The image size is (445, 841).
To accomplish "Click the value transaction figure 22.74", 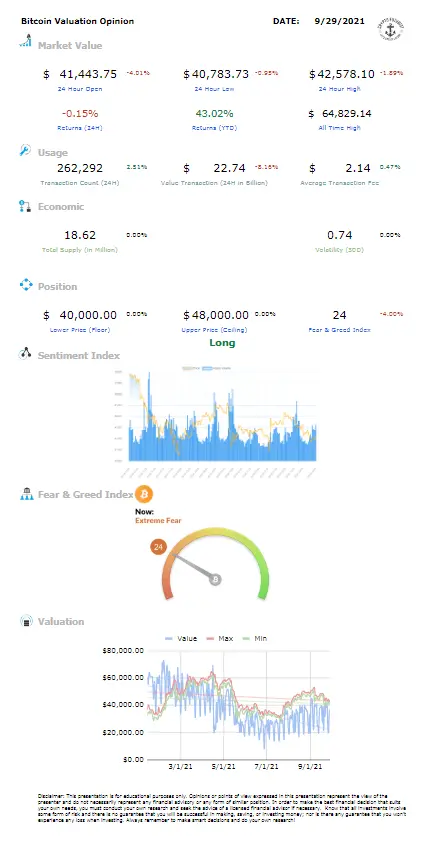I will tap(229, 168).
